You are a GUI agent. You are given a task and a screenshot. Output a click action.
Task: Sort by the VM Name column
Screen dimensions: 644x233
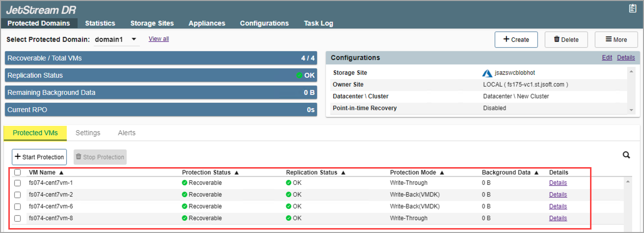pyautogui.click(x=46, y=173)
